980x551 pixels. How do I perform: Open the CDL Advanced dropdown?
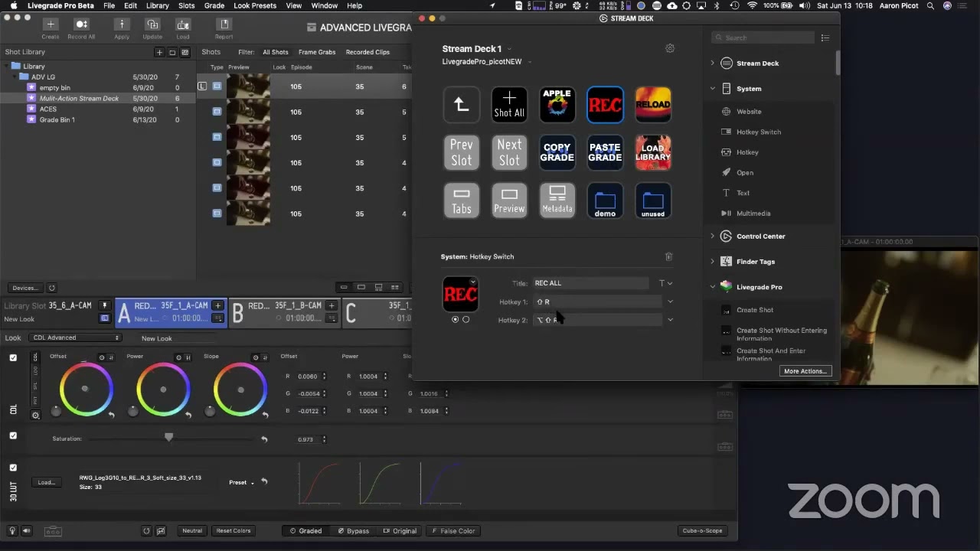76,337
